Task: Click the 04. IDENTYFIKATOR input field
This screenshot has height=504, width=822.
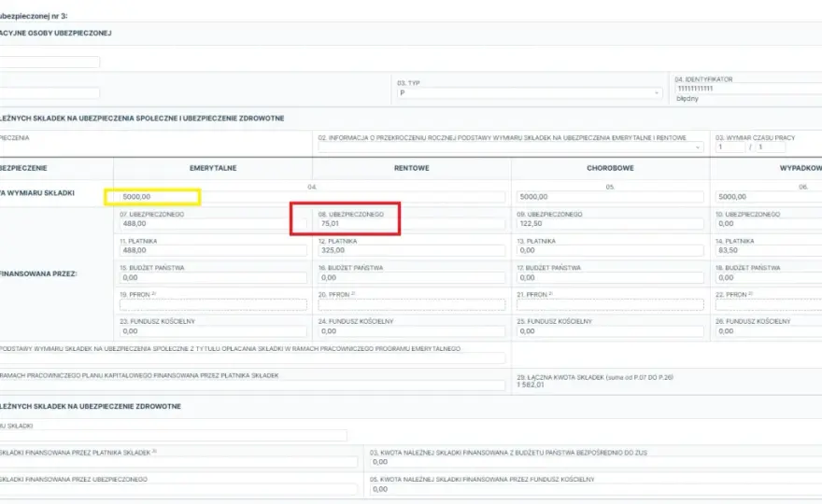Action: 748,89
